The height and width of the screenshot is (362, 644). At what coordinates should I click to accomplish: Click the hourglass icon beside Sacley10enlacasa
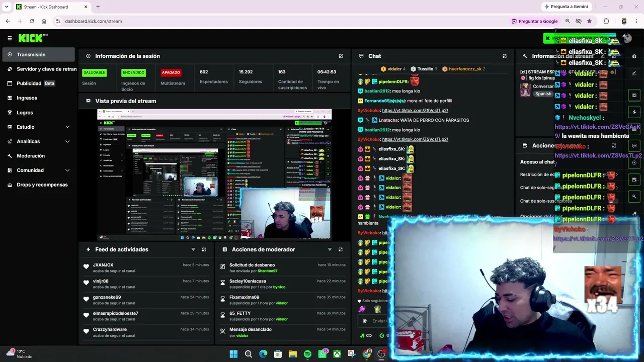pyautogui.click(x=222, y=283)
